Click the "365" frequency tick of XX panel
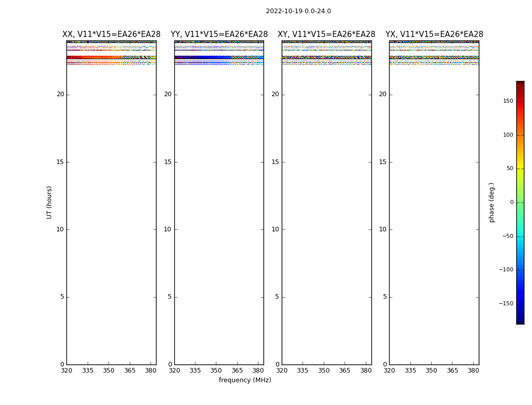Viewport: 532px width, 405px height. (x=130, y=371)
